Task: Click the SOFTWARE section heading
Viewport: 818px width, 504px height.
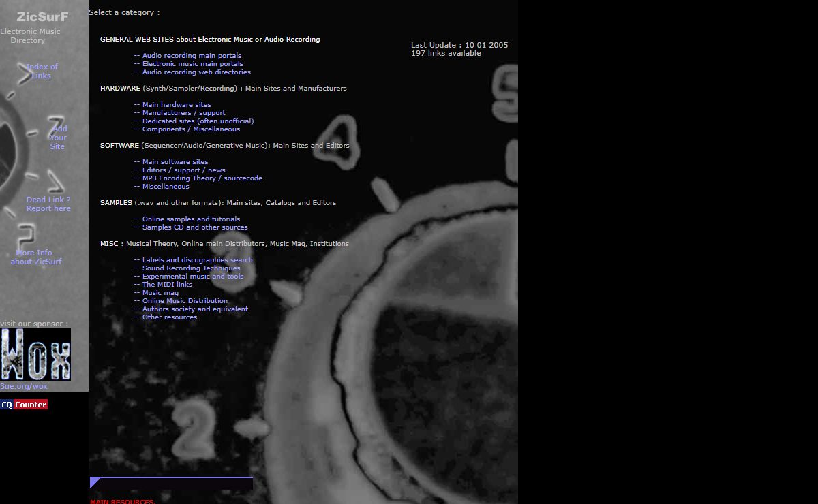Action: point(119,146)
